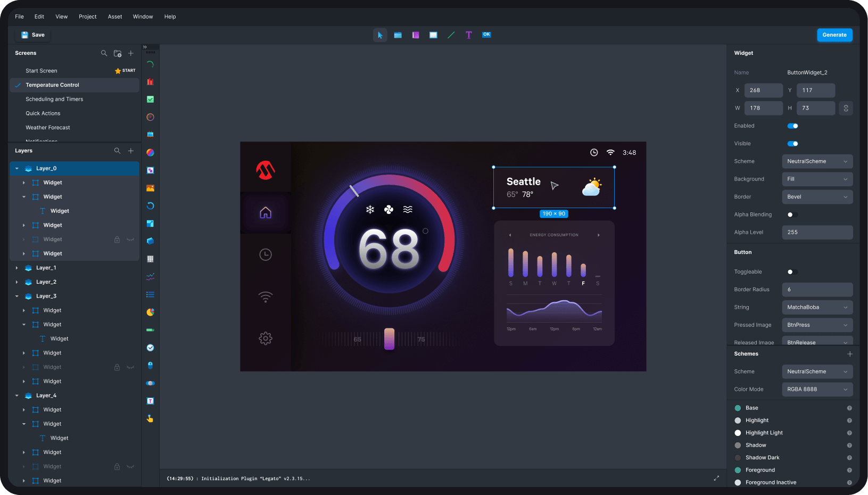Add the orange image widget
The image size is (868, 495).
click(x=151, y=188)
